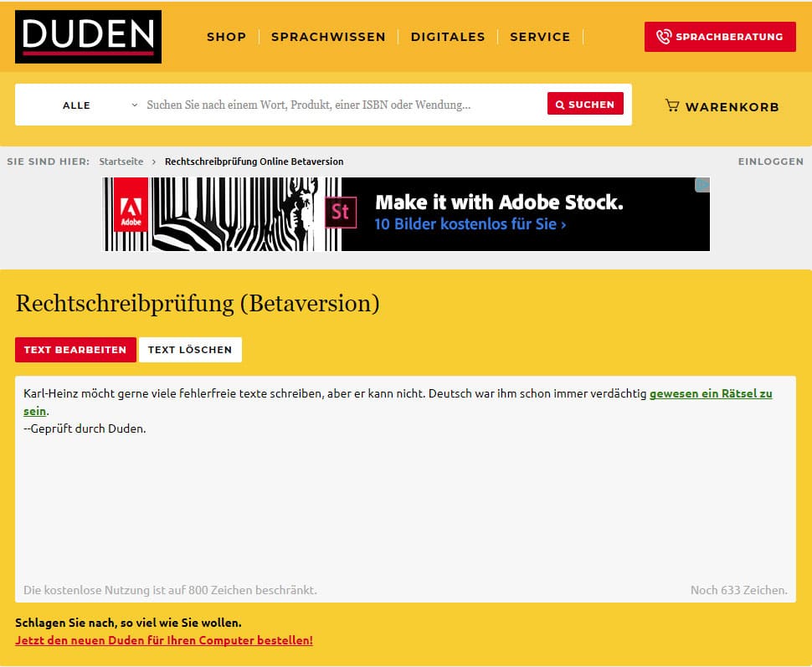Click the Adobe Stock St icon
This screenshot has height=667, width=812.
(x=341, y=213)
